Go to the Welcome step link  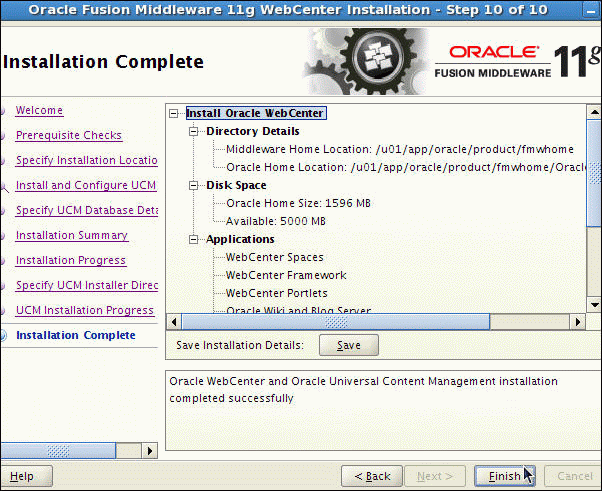pos(39,110)
